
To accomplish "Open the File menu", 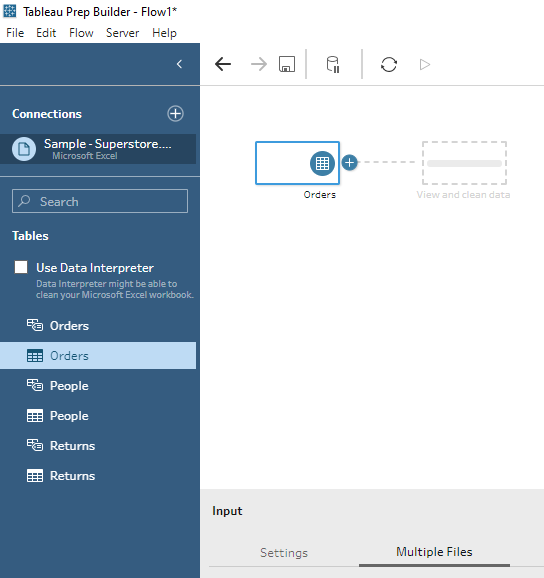I will coord(15,33).
